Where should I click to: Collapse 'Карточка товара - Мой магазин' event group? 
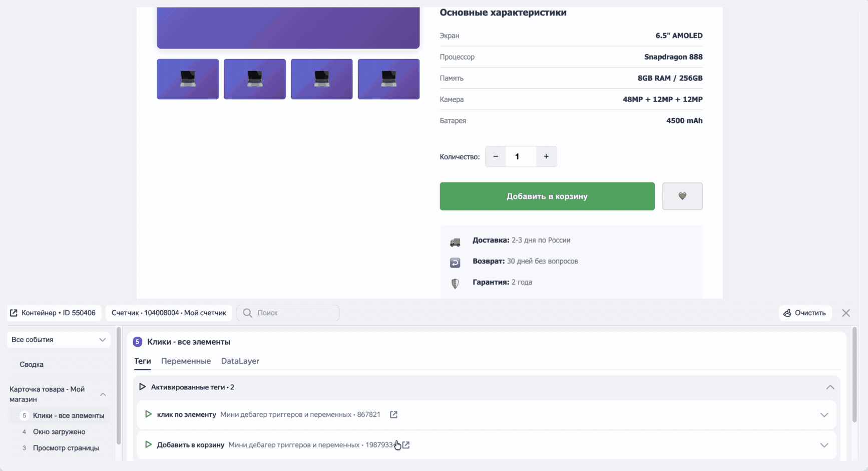tap(103, 394)
